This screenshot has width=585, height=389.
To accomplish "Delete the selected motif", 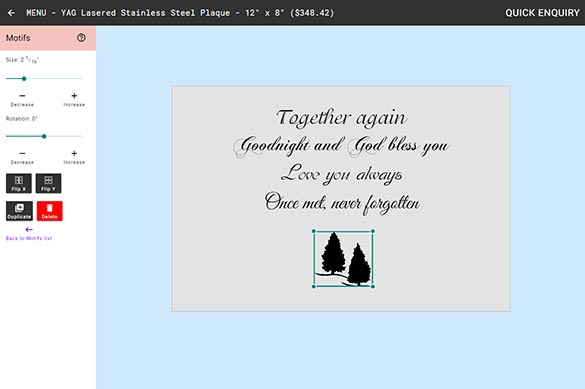I will click(x=50, y=211).
